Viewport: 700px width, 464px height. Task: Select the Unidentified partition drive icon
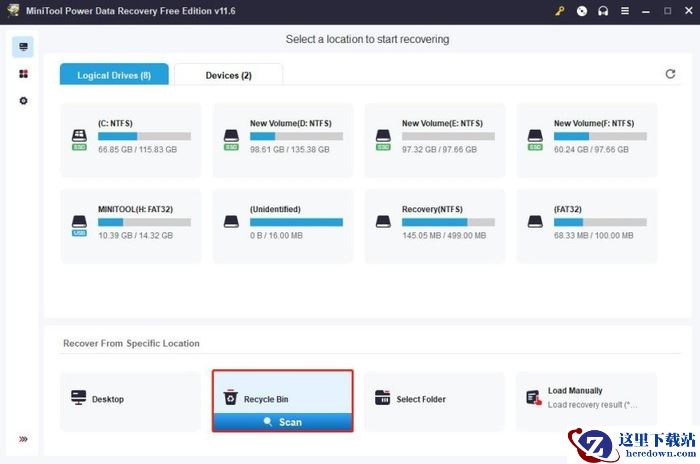[231, 222]
